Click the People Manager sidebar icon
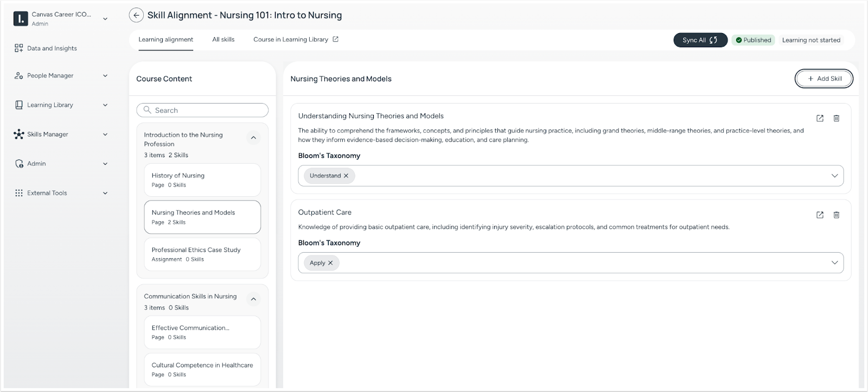Screen dimensions: 868x392 19,76
